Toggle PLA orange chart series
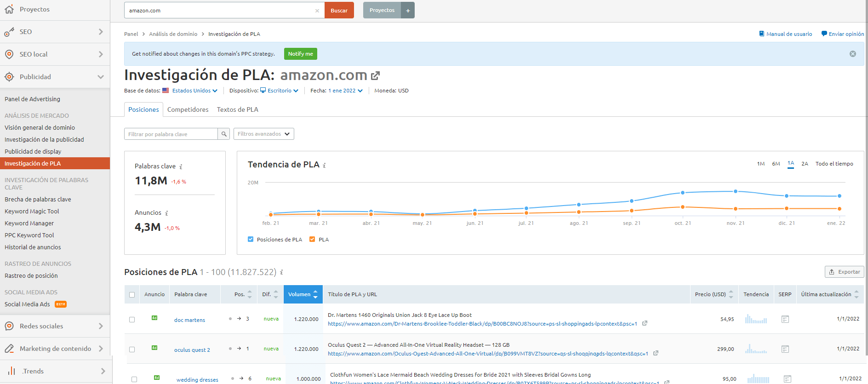The width and height of the screenshot is (868, 384). [x=312, y=239]
